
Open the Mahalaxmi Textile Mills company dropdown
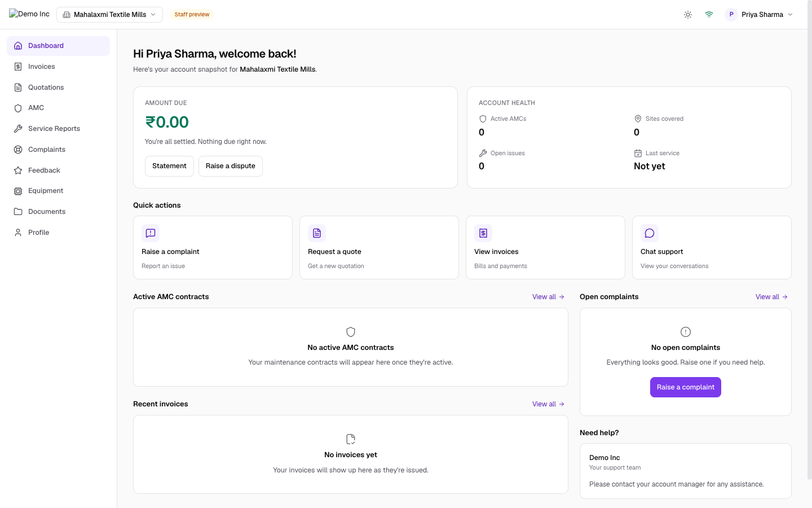[109, 15]
